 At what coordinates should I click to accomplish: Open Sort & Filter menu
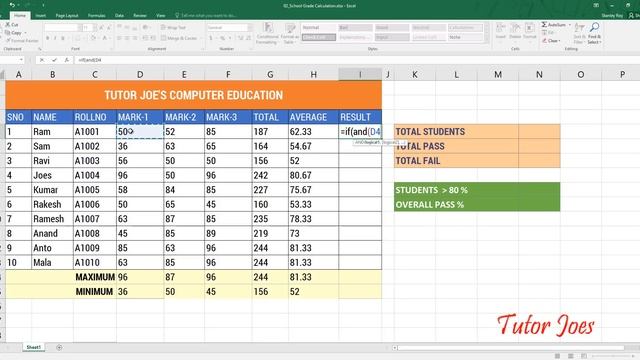pyautogui.click(x=580, y=33)
